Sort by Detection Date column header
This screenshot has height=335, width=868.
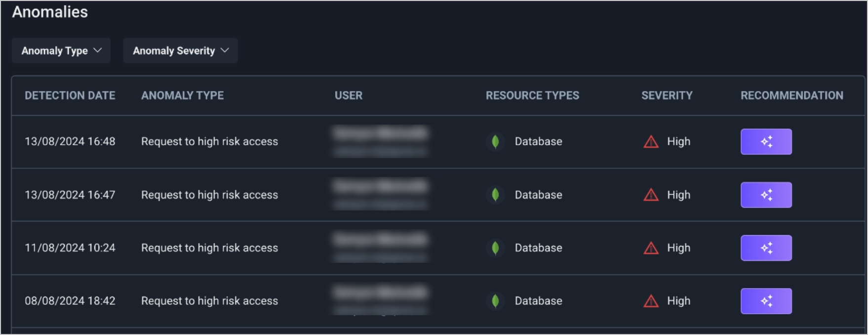point(70,95)
